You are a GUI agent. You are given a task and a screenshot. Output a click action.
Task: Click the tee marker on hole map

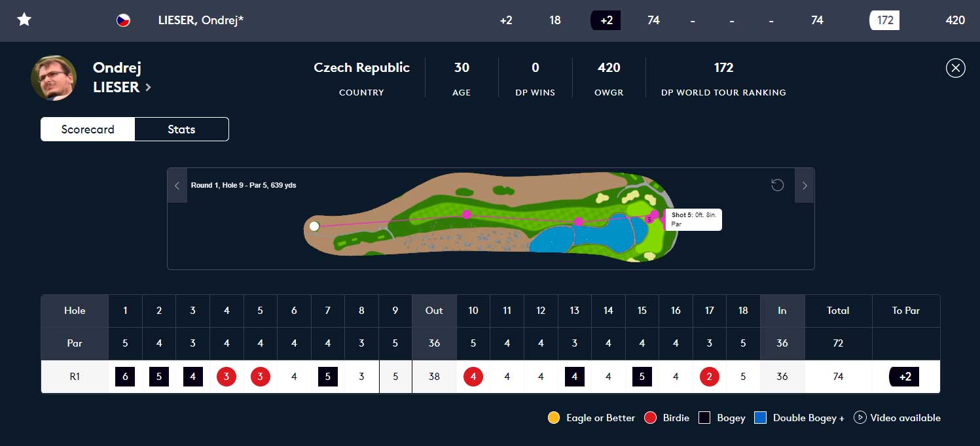point(314,226)
